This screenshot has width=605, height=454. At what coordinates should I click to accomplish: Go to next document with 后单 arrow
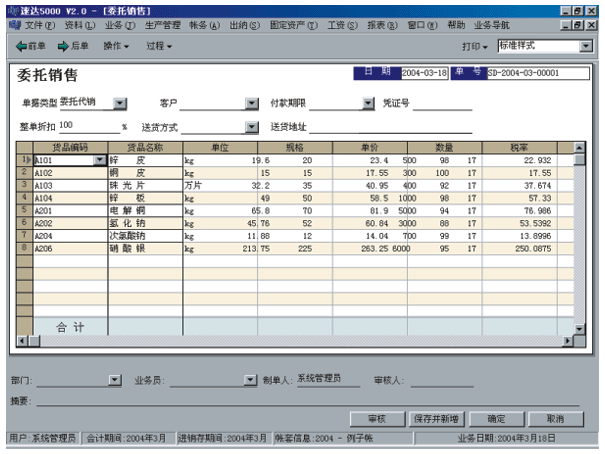tap(74, 46)
